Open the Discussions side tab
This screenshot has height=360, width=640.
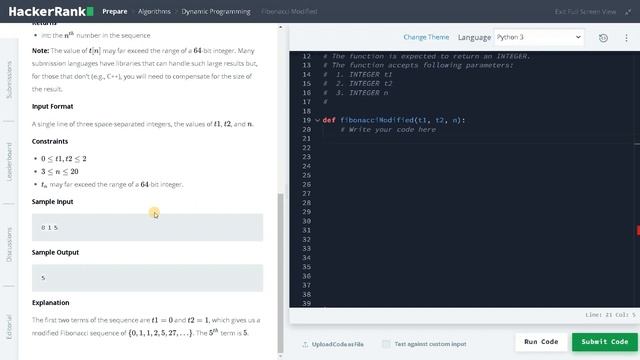[x=9, y=244]
